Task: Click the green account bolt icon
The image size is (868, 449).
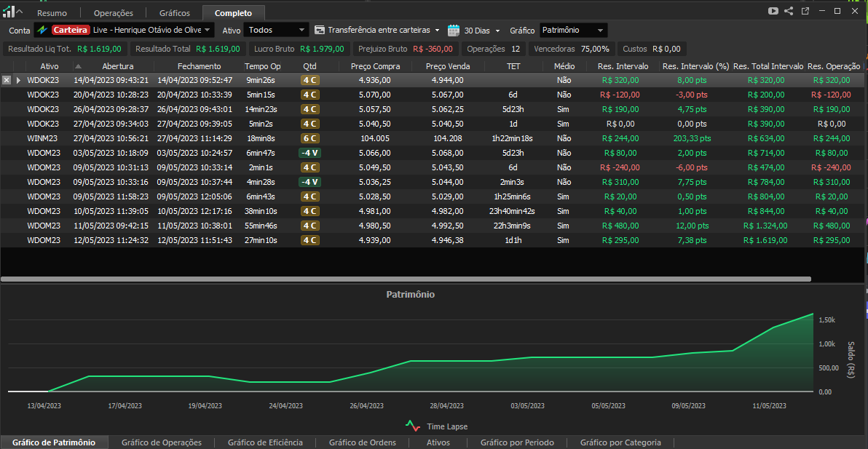Action: [x=42, y=30]
